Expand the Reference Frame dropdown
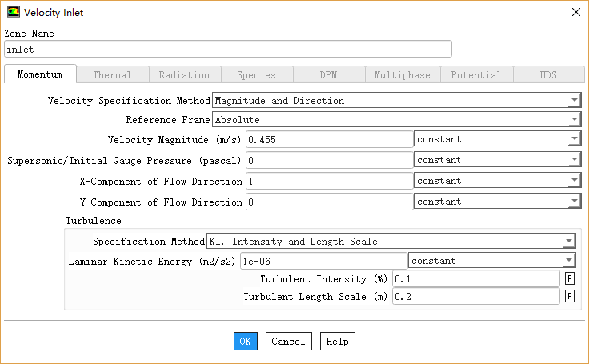This screenshot has height=364, width=589. click(x=396, y=120)
